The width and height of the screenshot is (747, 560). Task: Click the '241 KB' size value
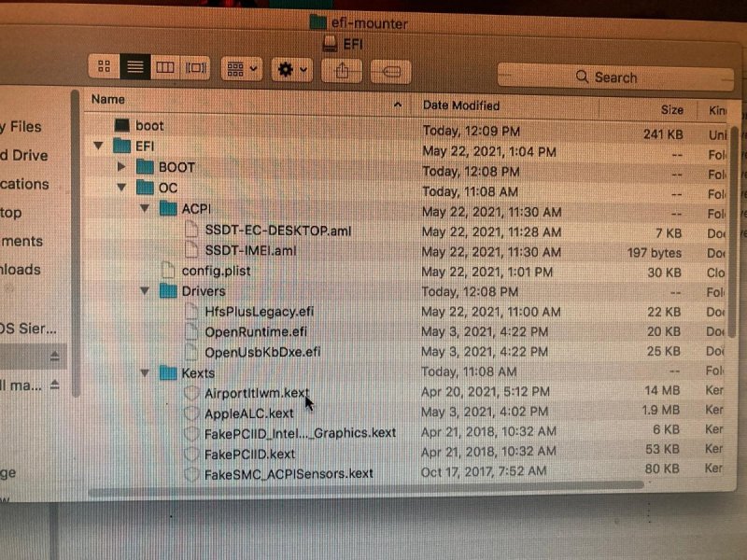663,134
